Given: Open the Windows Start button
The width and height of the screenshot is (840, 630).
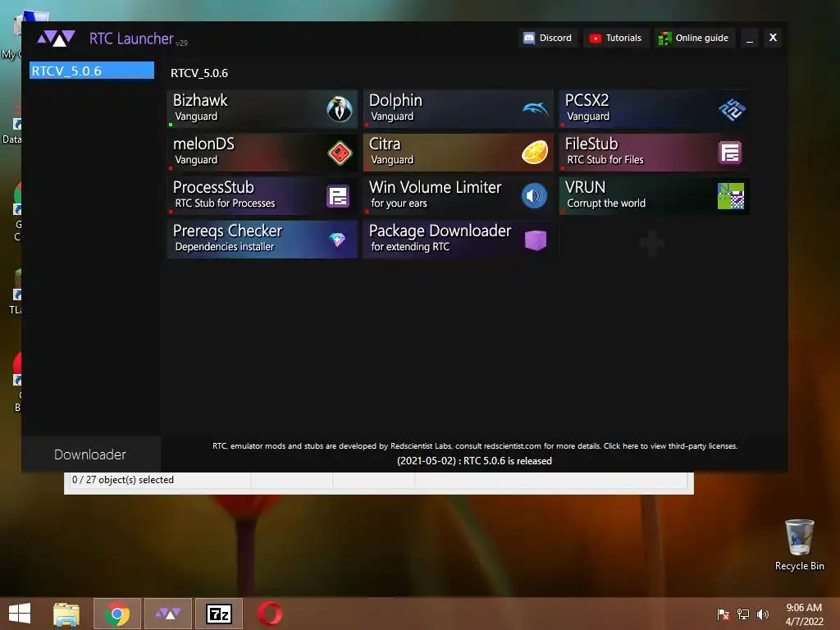Looking at the screenshot, I should 20,614.
